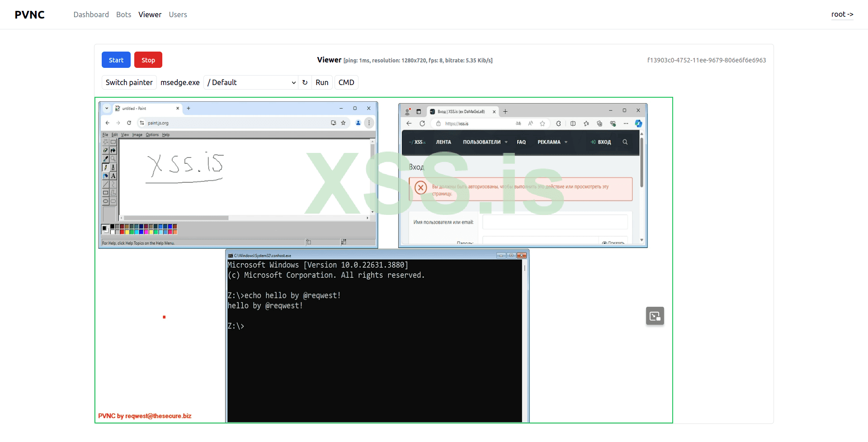The height and width of the screenshot is (442, 868).
Task: Select the Polygon tool in Paint
Action: pyautogui.click(x=113, y=193)
